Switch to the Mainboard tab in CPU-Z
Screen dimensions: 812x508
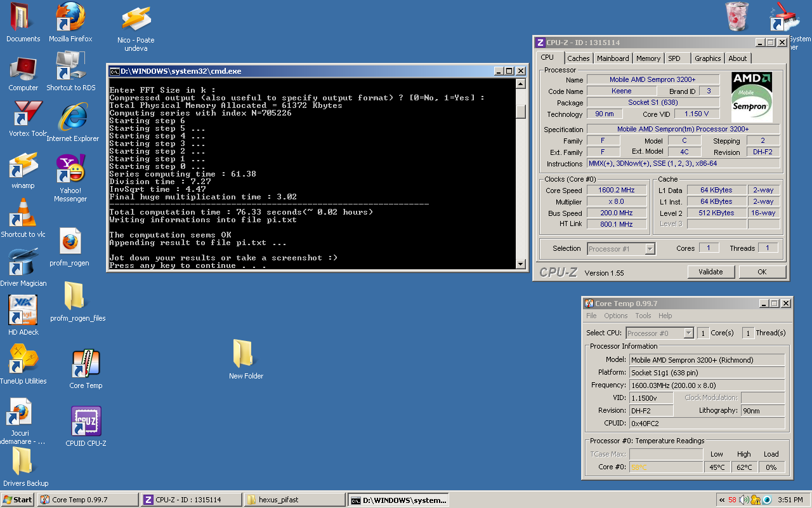pos(613,58)
